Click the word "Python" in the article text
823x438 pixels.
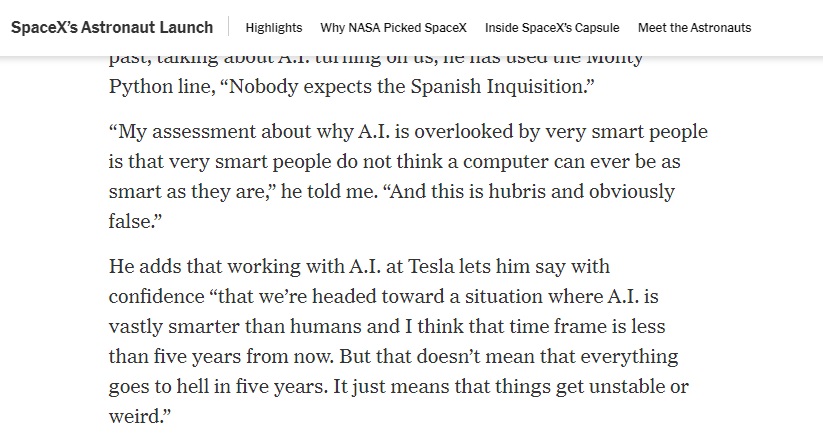(x=139, y=86)
